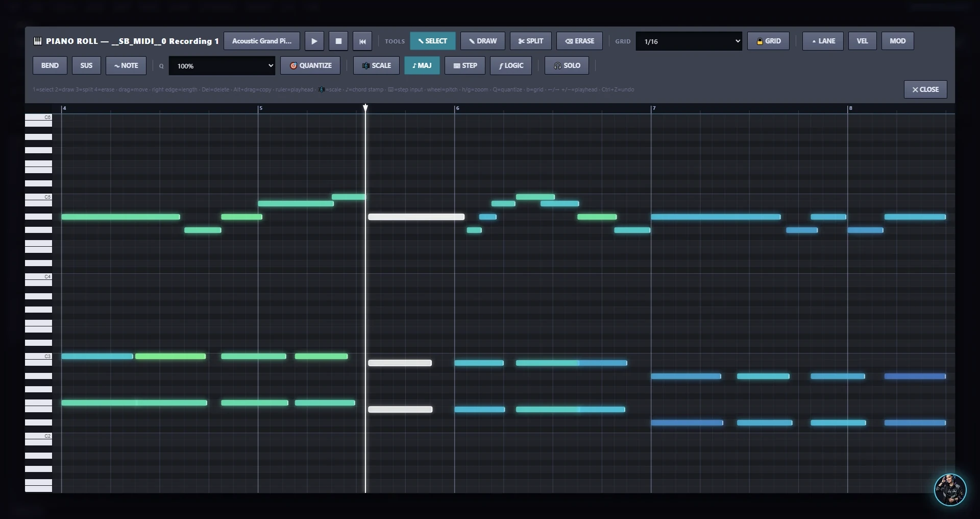
Task: Start playback with the Play button
Action: coord(314,41)
